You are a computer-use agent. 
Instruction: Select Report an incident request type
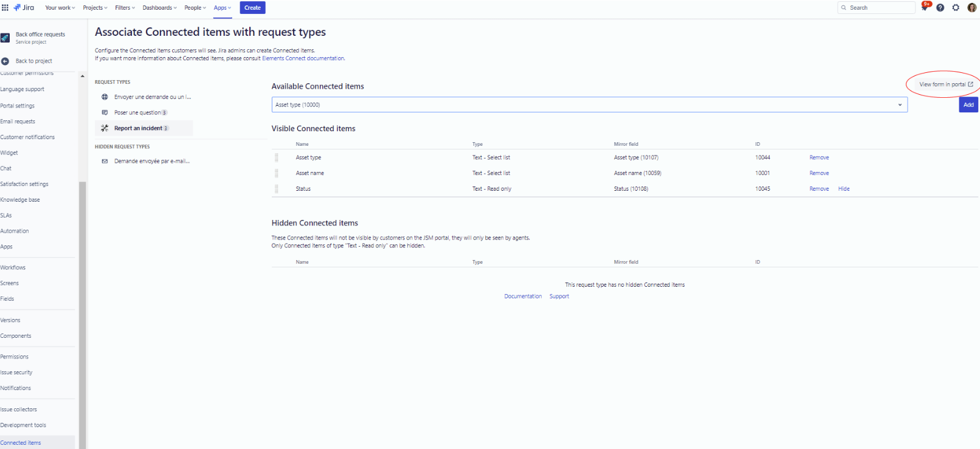click(x=139, y=128)
